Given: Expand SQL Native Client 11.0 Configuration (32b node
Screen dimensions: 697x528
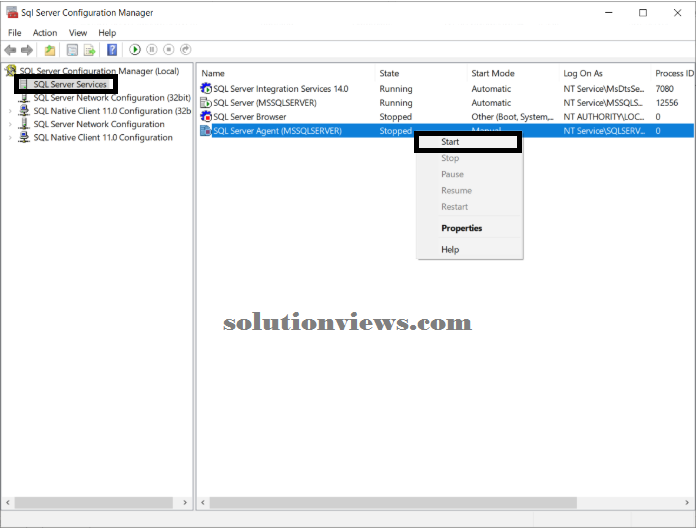Looking at the screenshot, I should 10,111.
